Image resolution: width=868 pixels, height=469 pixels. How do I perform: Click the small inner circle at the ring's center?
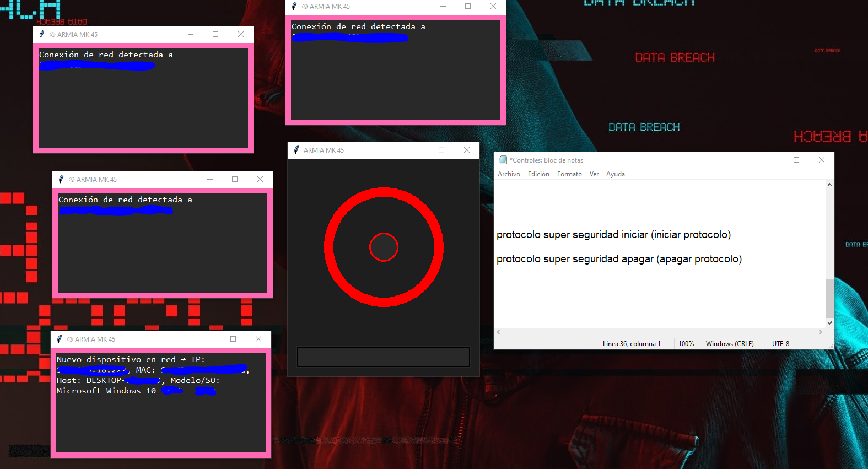point(384,247)
